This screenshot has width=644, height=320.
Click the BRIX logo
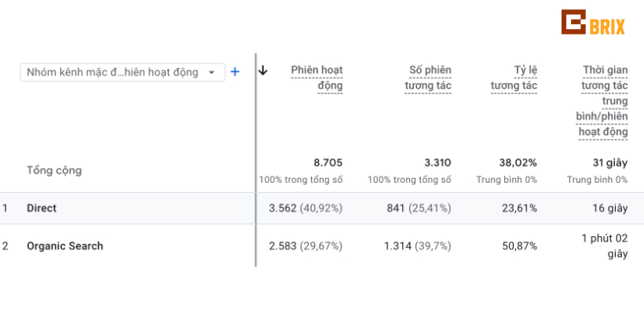pos(593,22)
